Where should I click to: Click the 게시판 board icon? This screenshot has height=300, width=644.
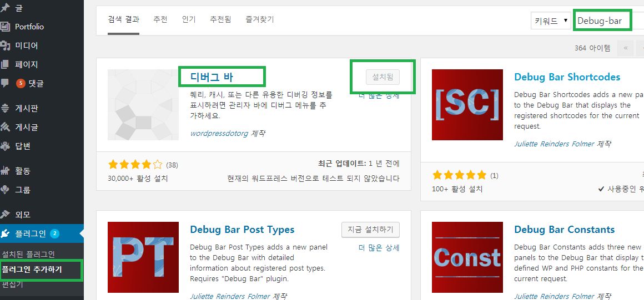[5, 108]
